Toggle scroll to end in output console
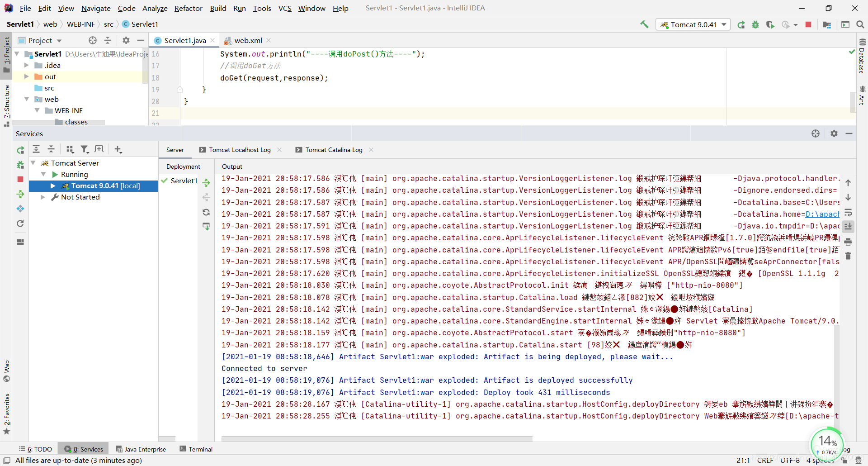The height and width of the screenshot is (466, 868). 848,226
